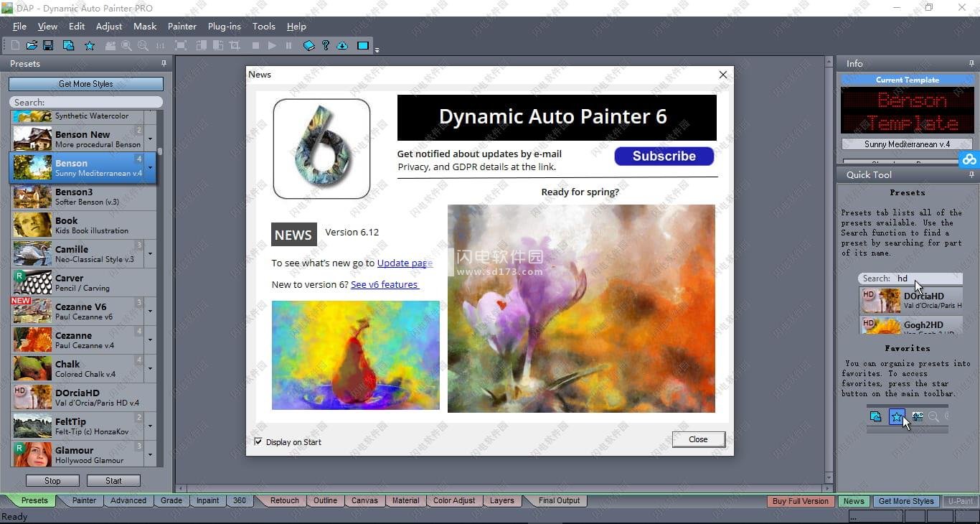The height and width of the screenshot is (524, 980).
Task: Toggle the Presets panel pin
Action: coord(164,63)
